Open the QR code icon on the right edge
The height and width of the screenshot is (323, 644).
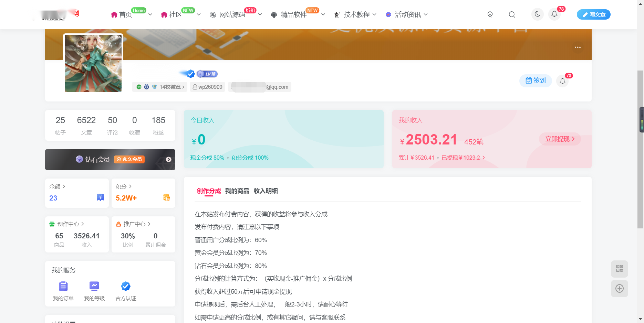pyautogui.click(x=619, y=269)
